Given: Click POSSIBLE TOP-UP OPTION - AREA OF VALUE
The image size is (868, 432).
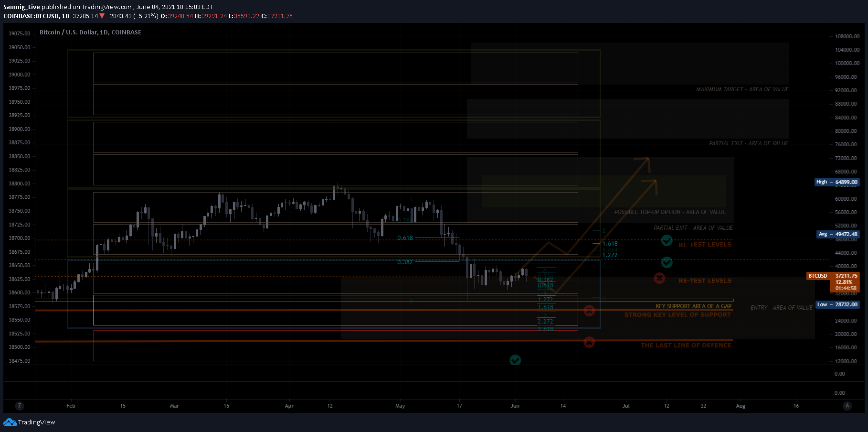Looking at the screenshot, I should tap(670, 212).
